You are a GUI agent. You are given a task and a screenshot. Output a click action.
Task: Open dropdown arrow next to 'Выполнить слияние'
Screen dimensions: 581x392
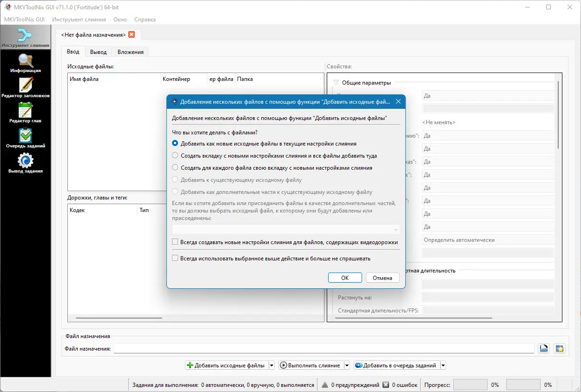pos(347,365)
